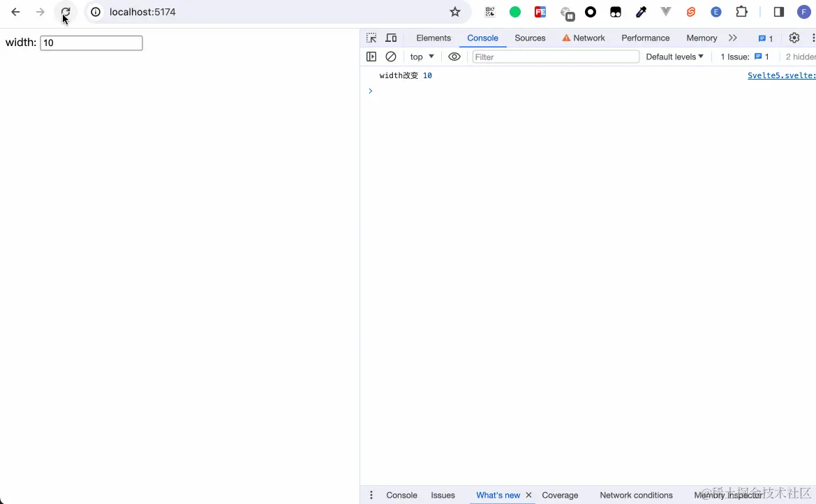
Task: View site information icon in address bar
Action: tap(96, 12)
